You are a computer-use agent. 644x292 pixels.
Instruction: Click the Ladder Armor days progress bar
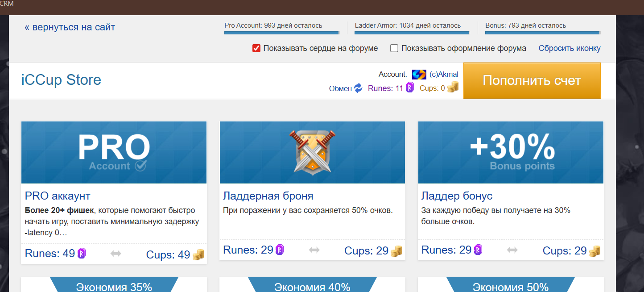coord(412,33)
